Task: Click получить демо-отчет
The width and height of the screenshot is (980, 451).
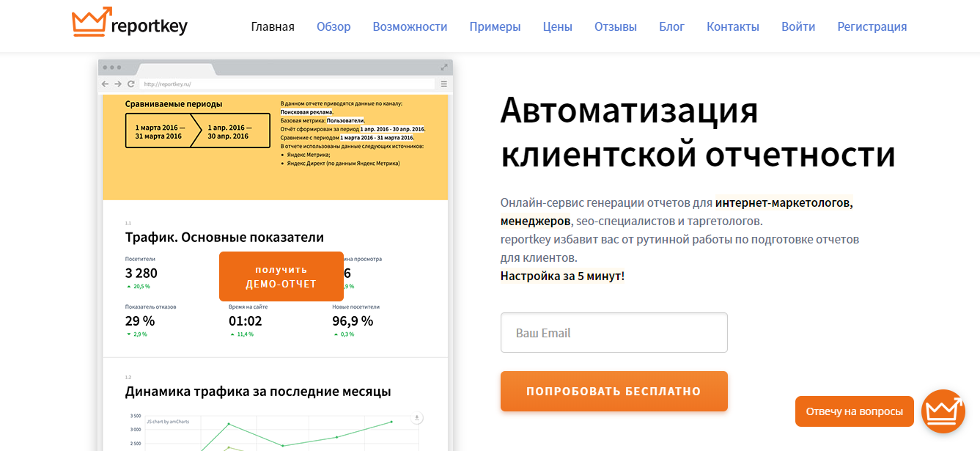Action: (x=281, y=276)
